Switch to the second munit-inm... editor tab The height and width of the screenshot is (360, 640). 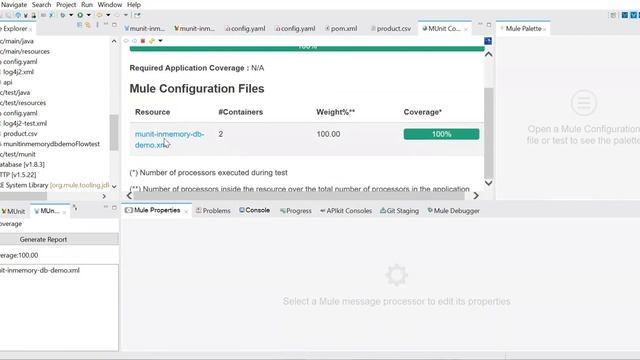pos(194,29)
